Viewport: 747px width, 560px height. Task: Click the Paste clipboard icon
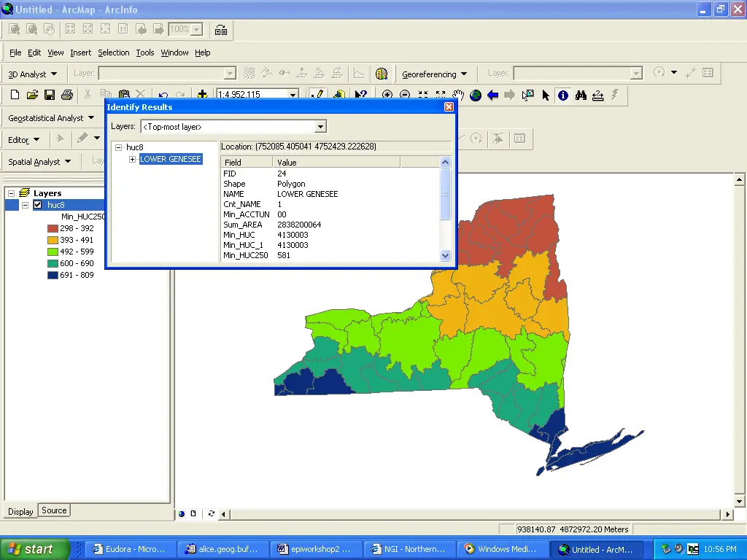[124, 95]
